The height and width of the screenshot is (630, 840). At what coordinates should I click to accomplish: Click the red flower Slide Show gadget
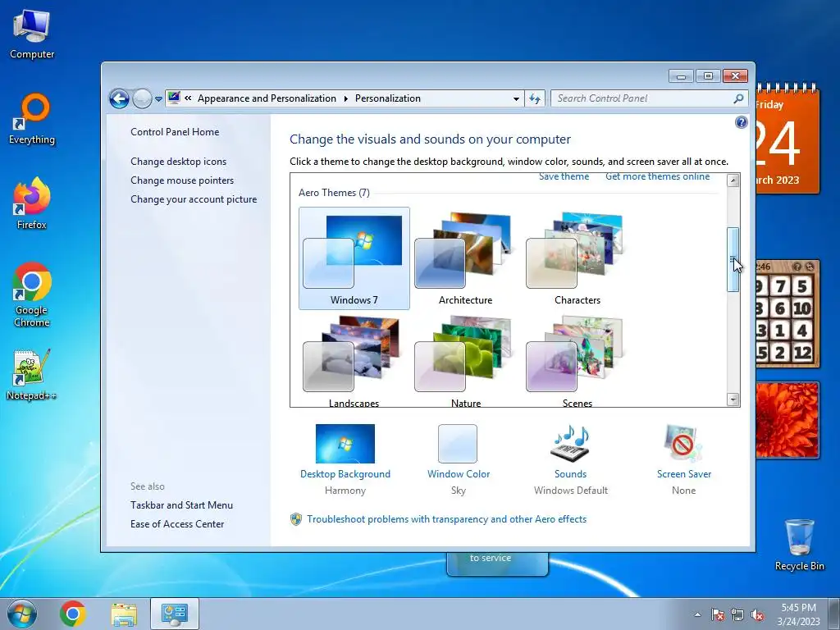click(787, 420)
